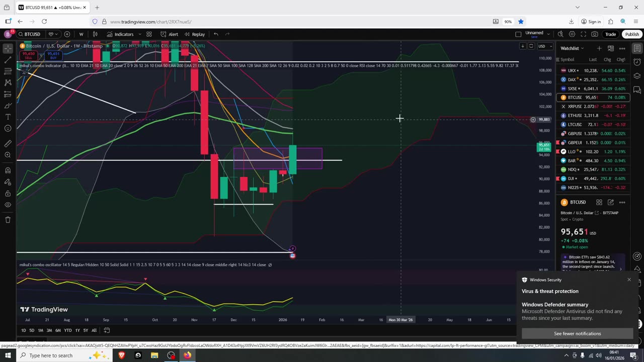This screenshot has height=362, width=644.
Task: Select the YTD date range
Action: click(68, 330)
